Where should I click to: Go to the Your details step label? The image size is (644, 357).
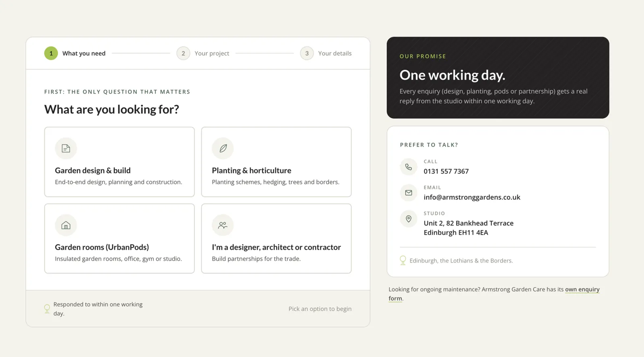tap(335, 53)
